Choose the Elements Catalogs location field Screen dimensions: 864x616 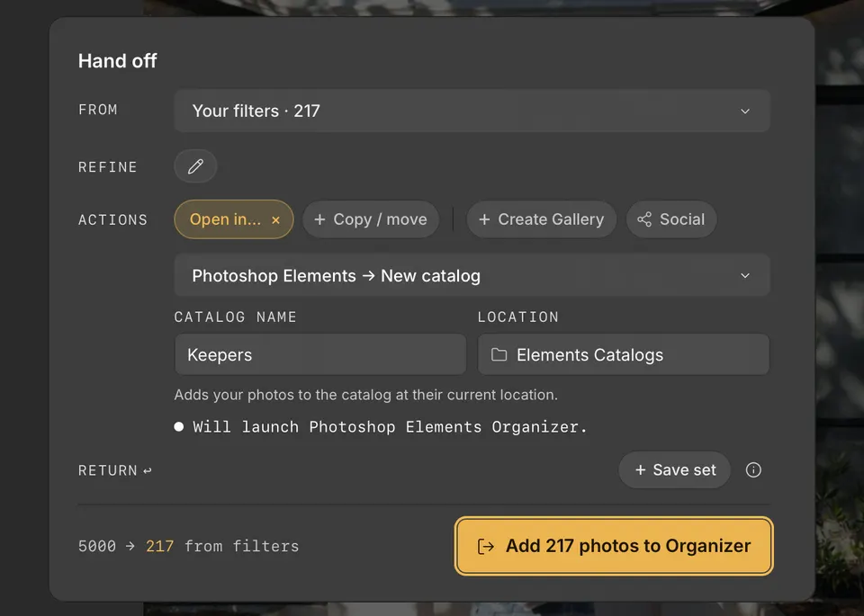coord(623,354)
